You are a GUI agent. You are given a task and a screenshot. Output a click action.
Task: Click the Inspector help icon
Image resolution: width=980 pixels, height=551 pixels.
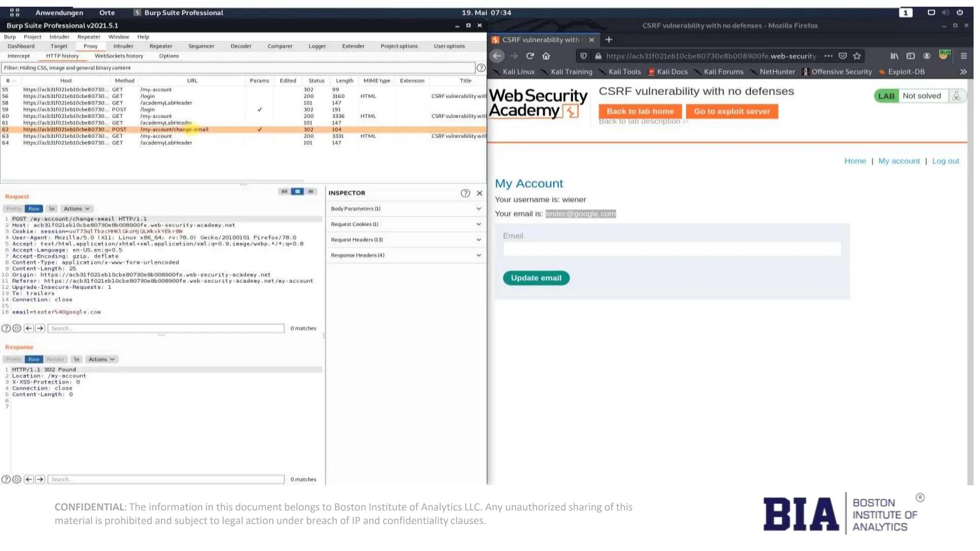coord(465,193)
